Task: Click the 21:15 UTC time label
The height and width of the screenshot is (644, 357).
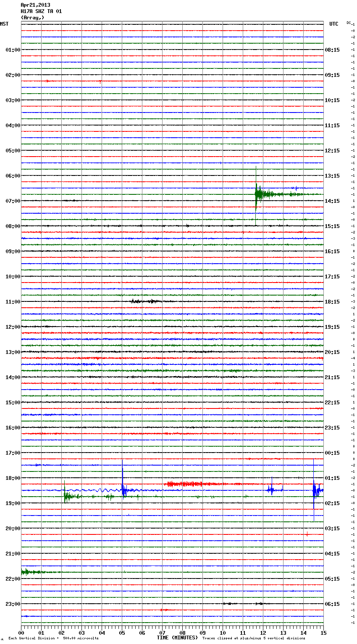Action: 332,377
